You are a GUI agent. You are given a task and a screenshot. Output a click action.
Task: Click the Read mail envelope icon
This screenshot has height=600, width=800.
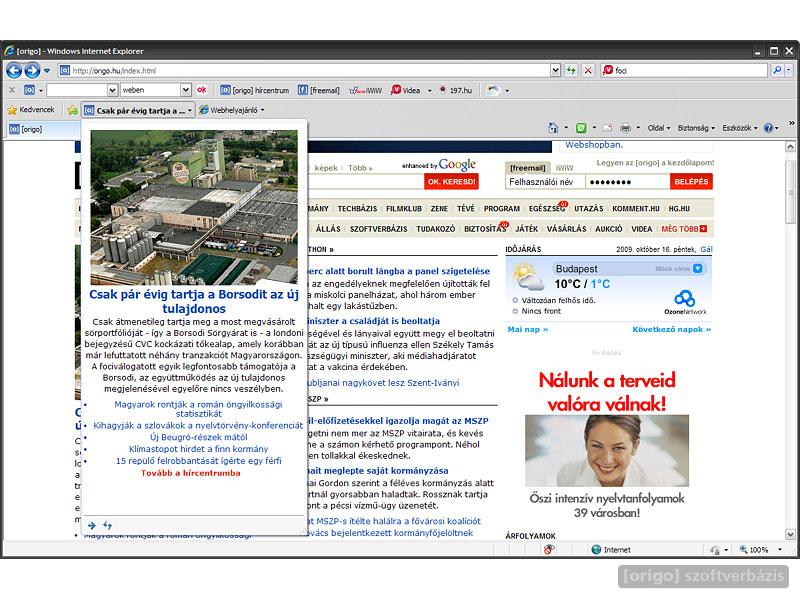click(x=607, y=128)
